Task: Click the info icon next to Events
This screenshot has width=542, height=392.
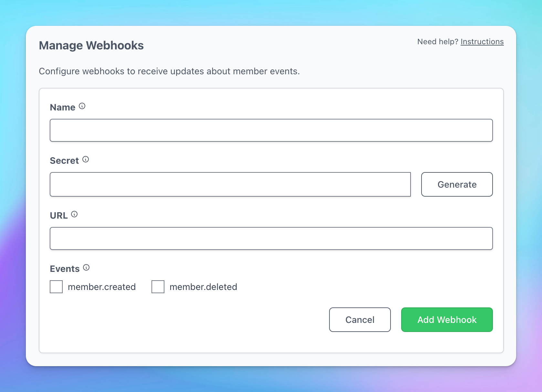Action: (x=86, y=268)
